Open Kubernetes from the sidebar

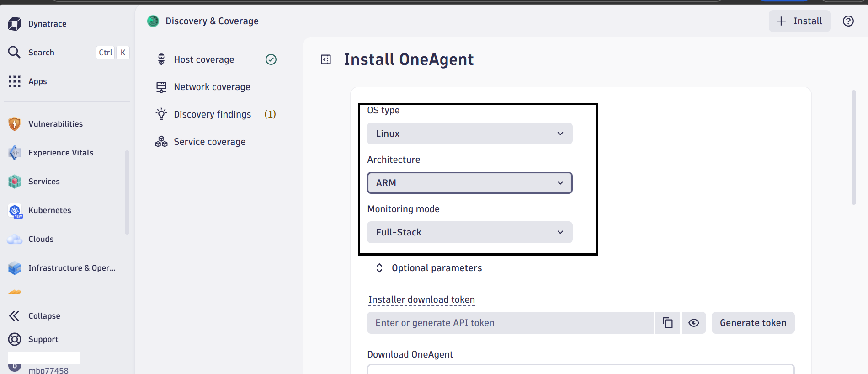tap(50, 210)
